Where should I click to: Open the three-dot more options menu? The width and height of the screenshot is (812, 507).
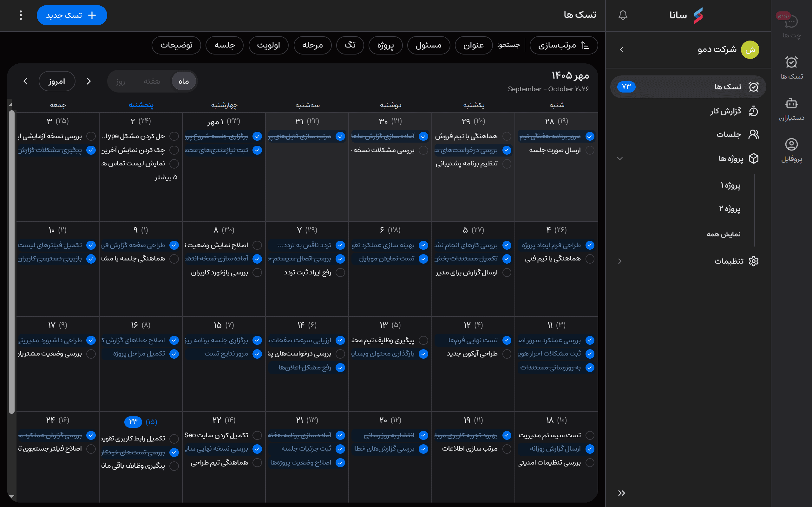coord(21,15)
